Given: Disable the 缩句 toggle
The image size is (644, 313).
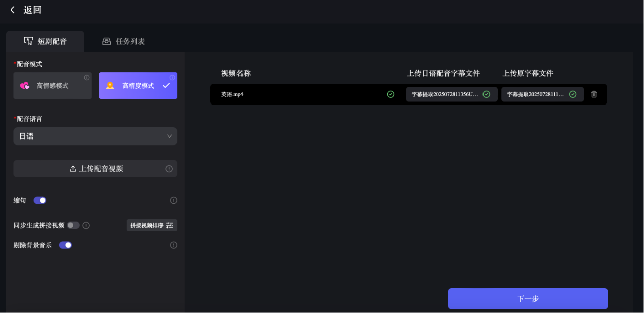Looking at the screenshot, I should pos(39,200).
